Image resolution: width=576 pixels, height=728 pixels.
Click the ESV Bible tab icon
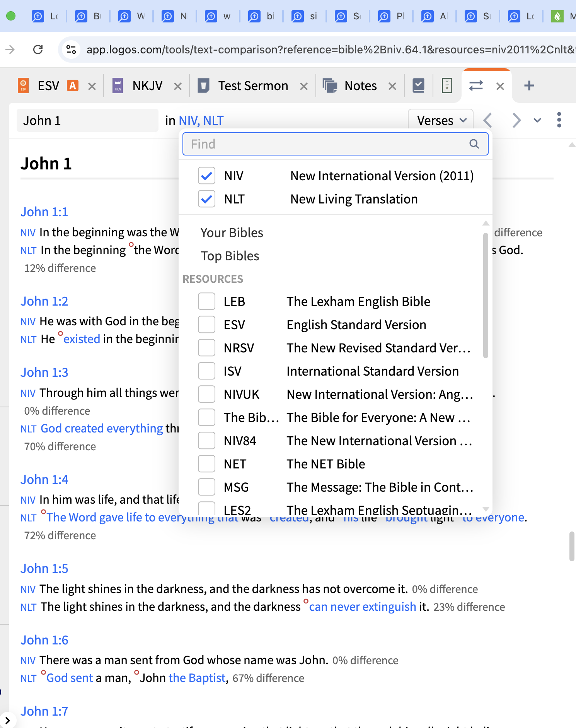point(23,85)
